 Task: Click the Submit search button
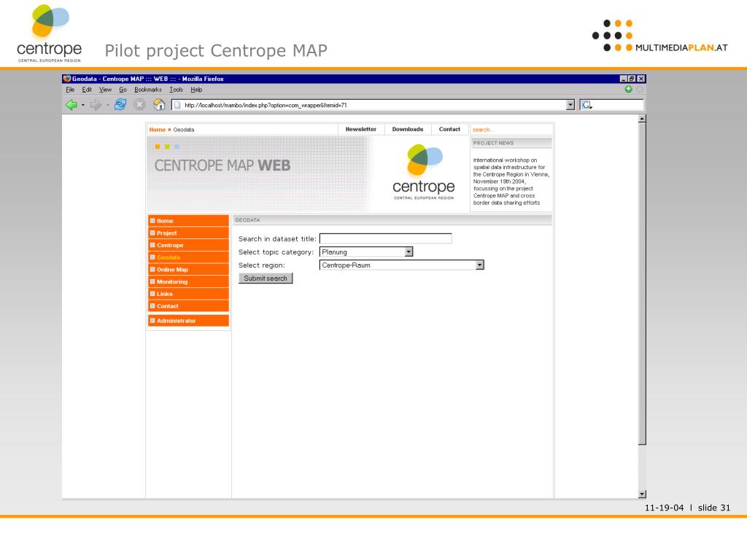pyautogui.click(x=266, y=278)
